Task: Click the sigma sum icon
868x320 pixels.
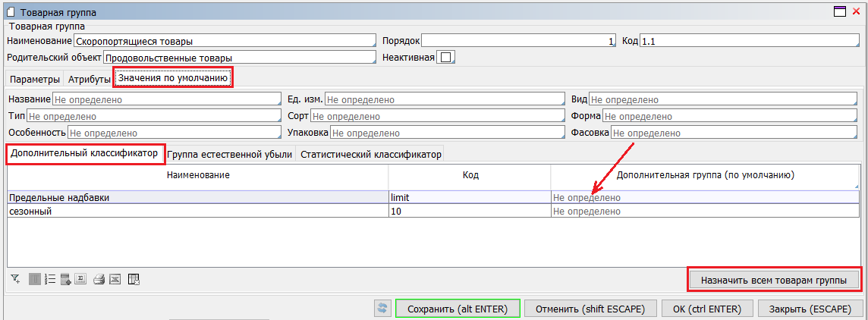Action: [81, 279]
